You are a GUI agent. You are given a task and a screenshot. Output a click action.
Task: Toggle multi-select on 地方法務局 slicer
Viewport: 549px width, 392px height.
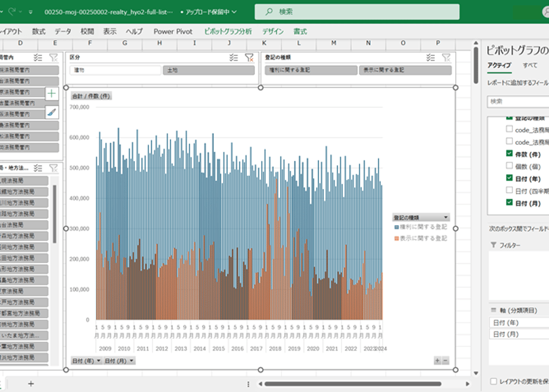pyautogui.click(x=38, y=168)
